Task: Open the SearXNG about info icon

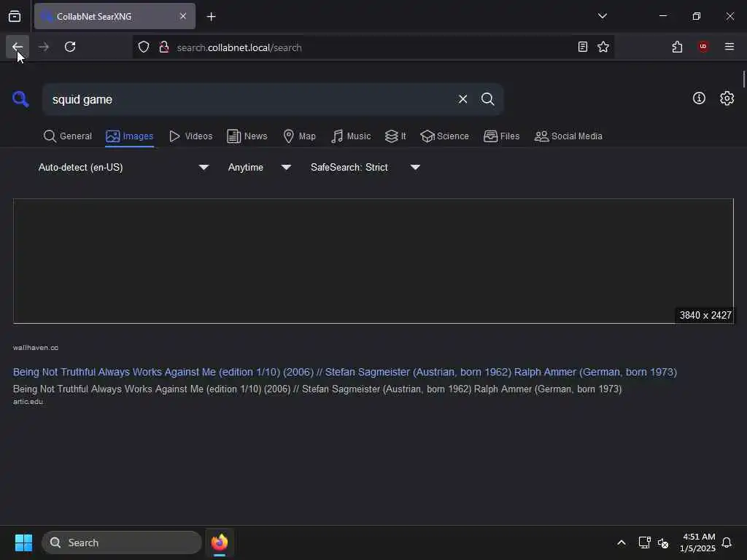Action: point(699,98)
